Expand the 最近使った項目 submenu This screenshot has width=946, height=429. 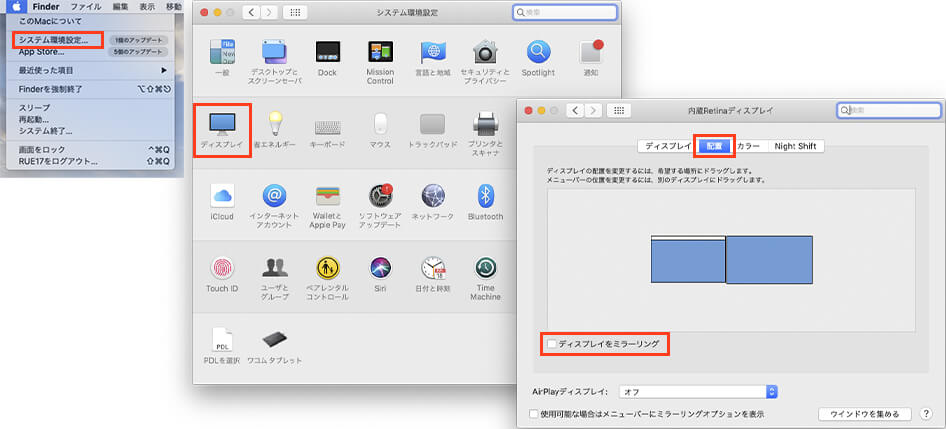(92, 71)
